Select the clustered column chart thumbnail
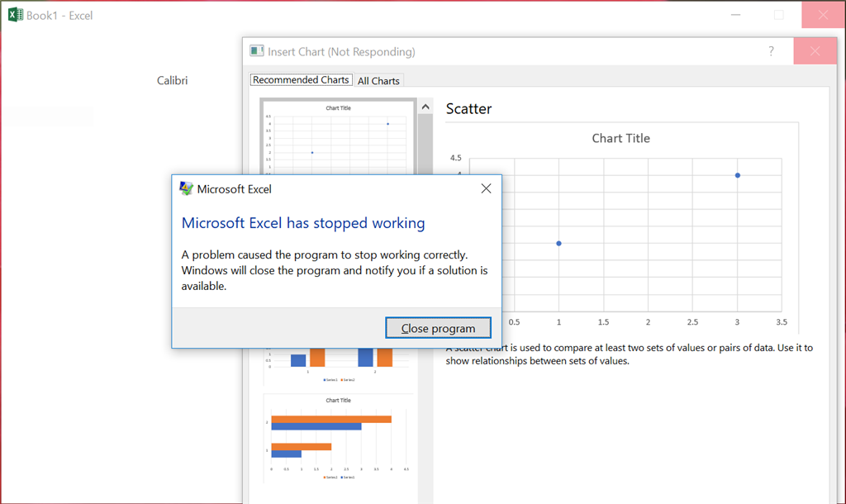846x504 pixels. pyautogui.click(x=338, y=366)
